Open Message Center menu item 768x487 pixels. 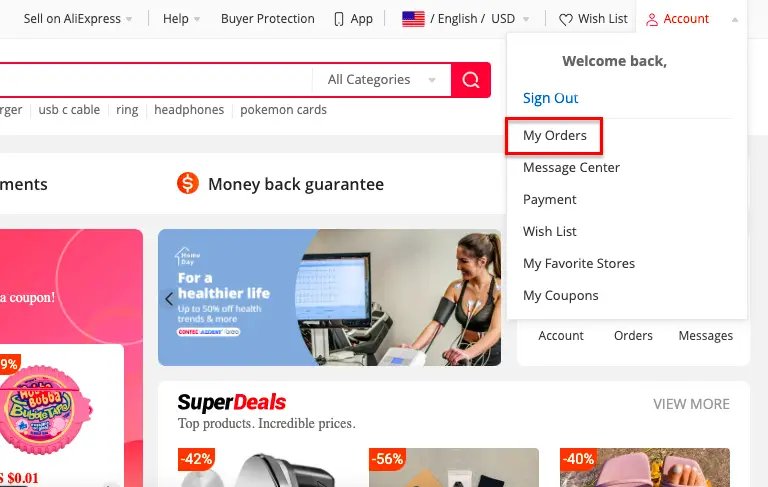click(571, 168)
